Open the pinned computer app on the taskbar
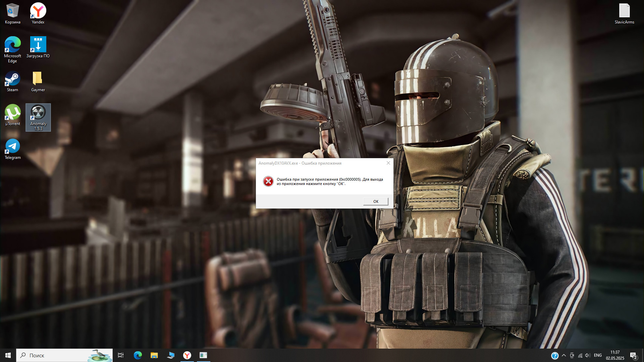This screenshot has height=362, width=644. click(171, 355)
